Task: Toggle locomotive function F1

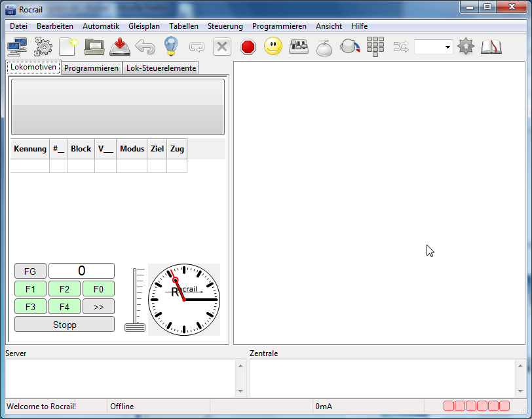Action: pyautogui.click(x=30, y=289)
